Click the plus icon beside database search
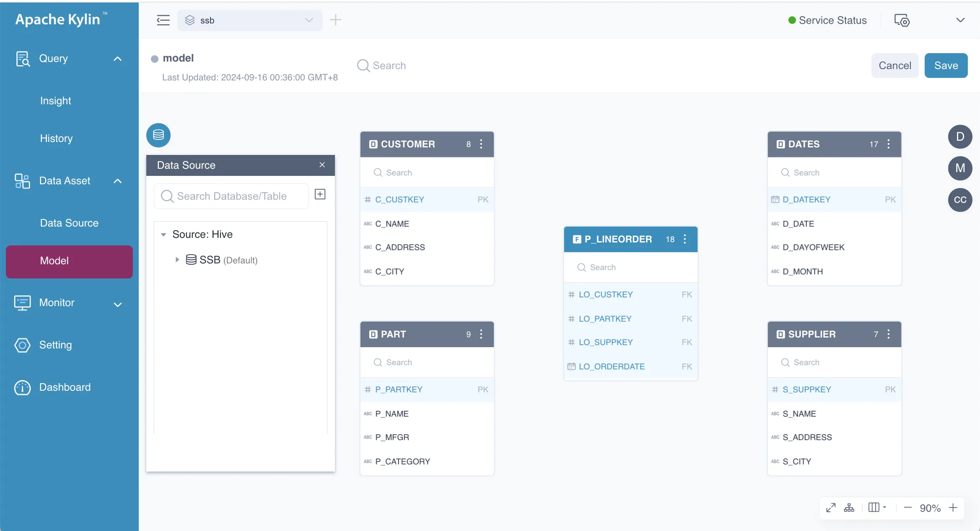 320,194
